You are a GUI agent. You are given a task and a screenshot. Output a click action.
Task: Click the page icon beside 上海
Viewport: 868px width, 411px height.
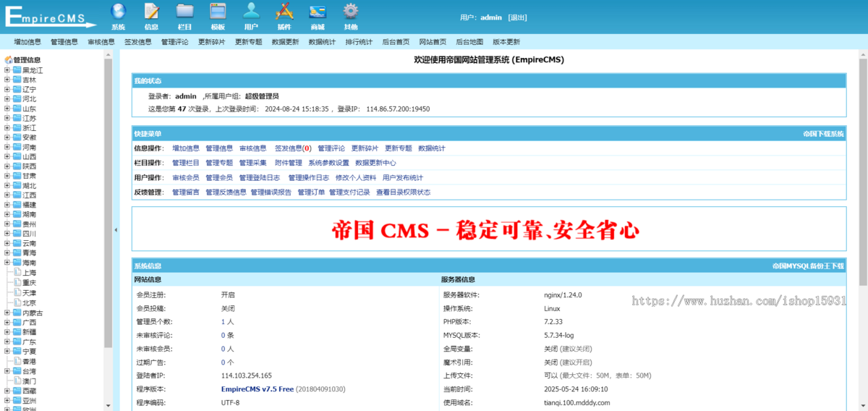17,273
